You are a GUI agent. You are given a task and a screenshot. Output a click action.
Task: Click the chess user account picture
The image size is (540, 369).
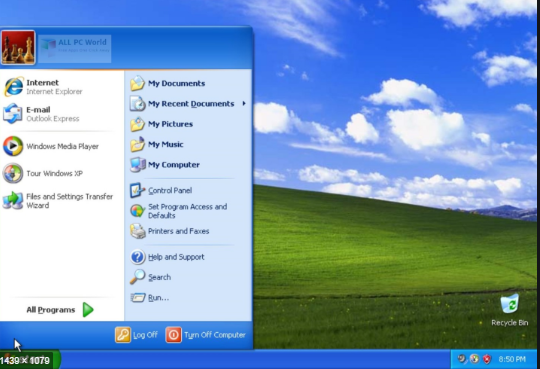[18, 48]
